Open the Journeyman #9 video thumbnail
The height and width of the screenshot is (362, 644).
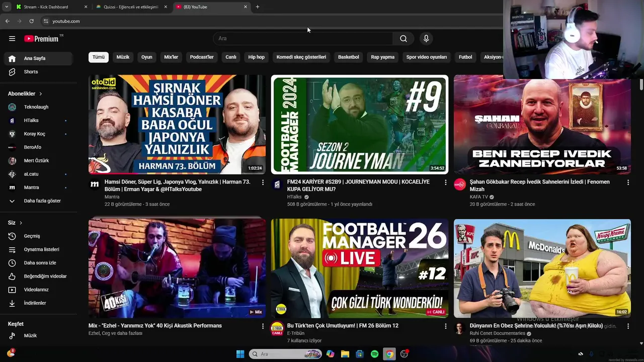click(x=360, y=125)
